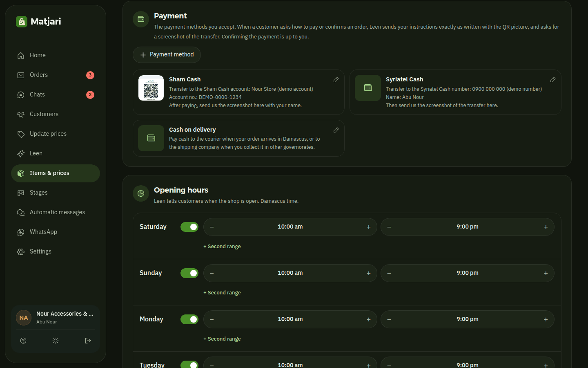This screenshot has height=368, width=588.
Task: Open the Stages page
Action: (56, 193)
